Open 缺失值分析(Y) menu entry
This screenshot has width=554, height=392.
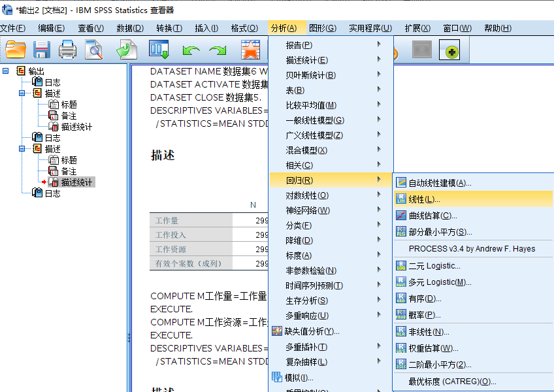(x=331, y=331)
